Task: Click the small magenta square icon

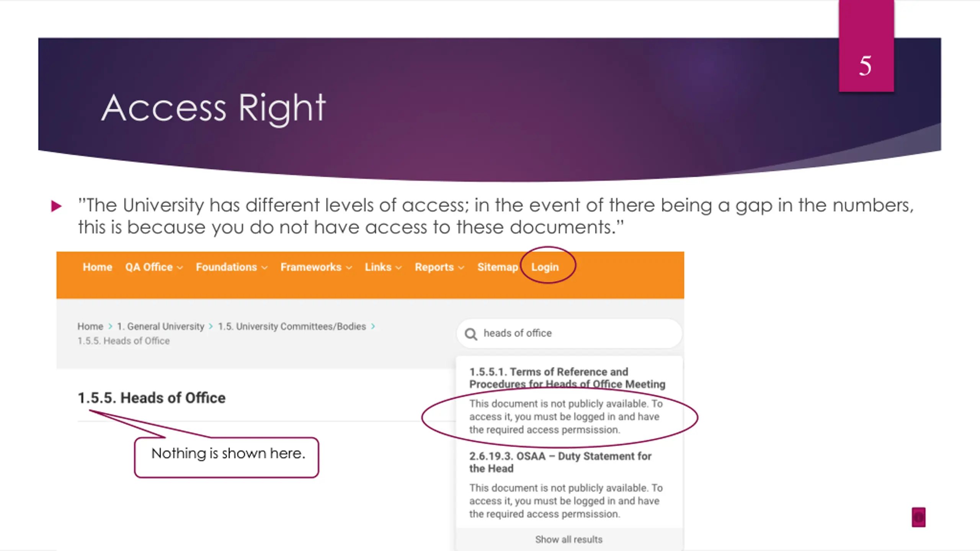Action: tap(918, 517)
